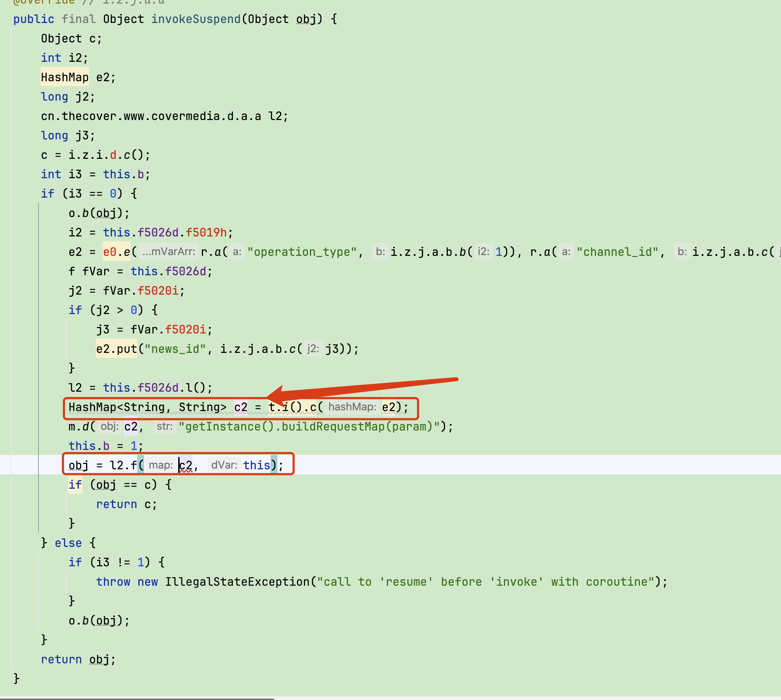Click the red d in i.z.i.d.c()
The image size is (781, 700).
pos(113,155)
